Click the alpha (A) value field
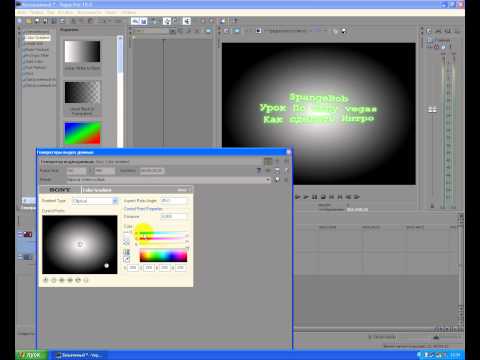This screenshot has width=480, height=360. click(x=180, y=268)
